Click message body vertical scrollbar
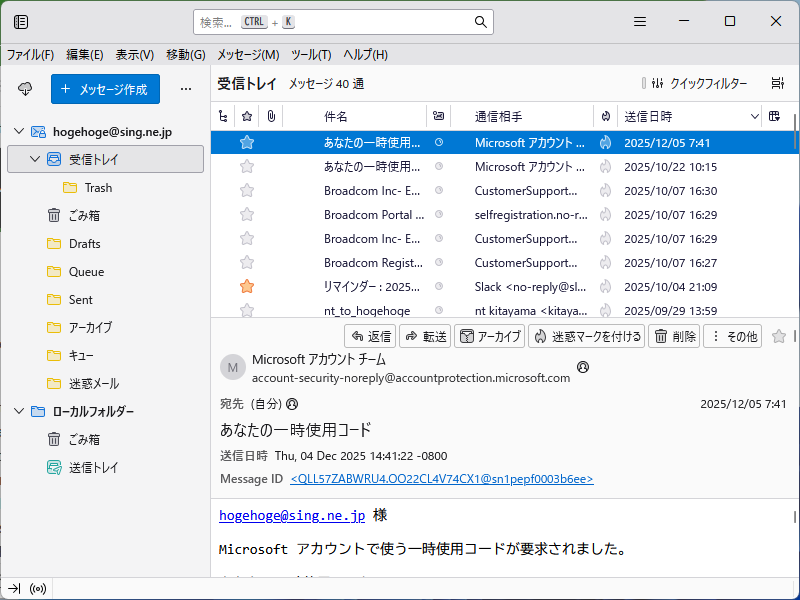800x600 pixels. pyautogui.click(x=795, y=516)
